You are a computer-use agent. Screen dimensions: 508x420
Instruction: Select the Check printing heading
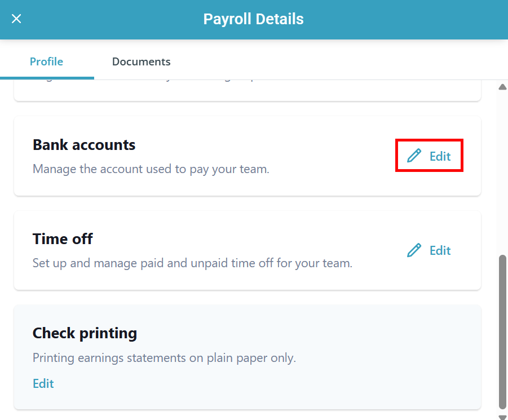85,333
